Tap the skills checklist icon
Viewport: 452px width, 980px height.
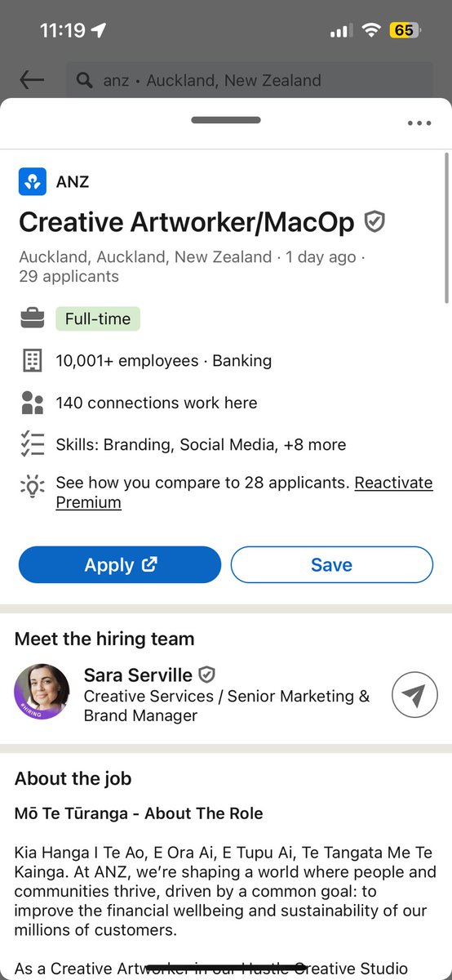click(32, 444)
